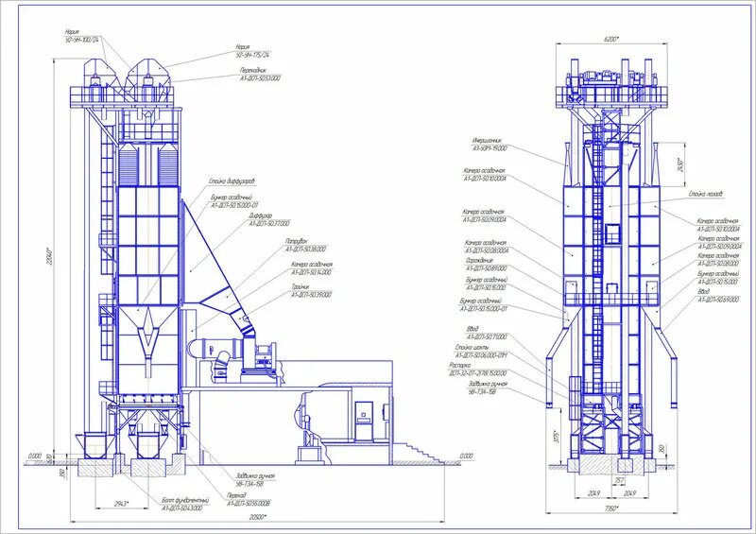Select the '20500*' overall length dimension
Viewport: 756px width, 534px height.
click(258, 517)
